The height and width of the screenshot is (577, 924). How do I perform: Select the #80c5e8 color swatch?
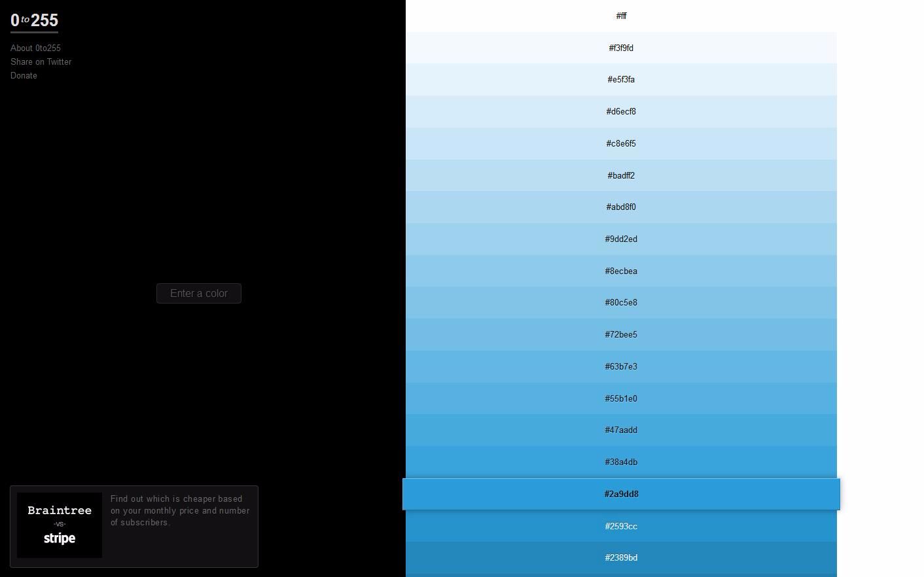coord(621,302)
